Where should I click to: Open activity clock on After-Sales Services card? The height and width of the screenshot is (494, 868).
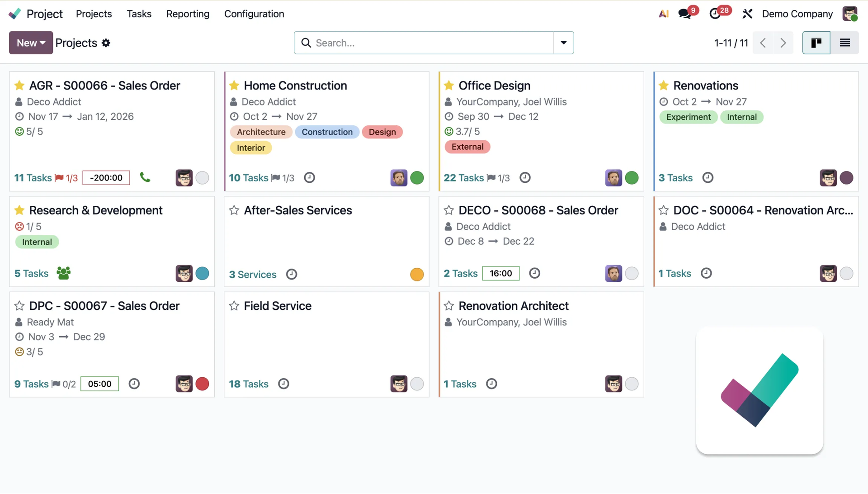tap(292, 274)
